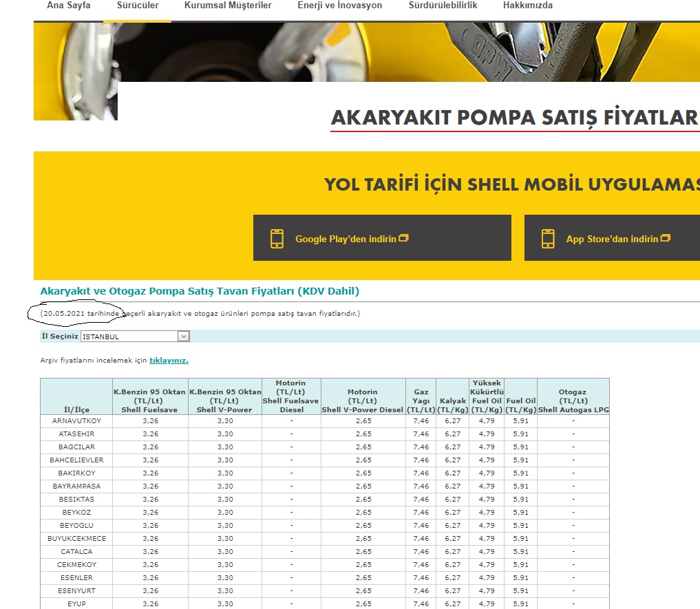Click the AKARYAKIT POMPA SATIŞ FİYATLARI heading
Screen dimensions: 700x609
coord(515,118)
